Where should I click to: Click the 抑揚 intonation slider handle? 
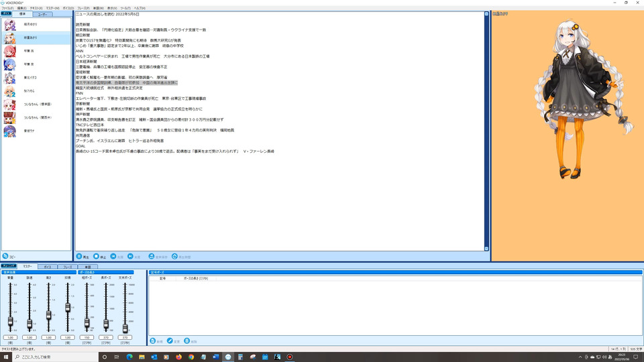click(x=68, y=308)
